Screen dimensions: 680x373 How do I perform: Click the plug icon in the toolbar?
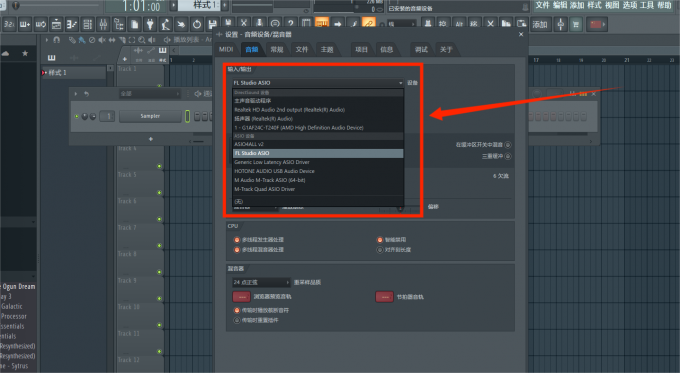[150, 24]
